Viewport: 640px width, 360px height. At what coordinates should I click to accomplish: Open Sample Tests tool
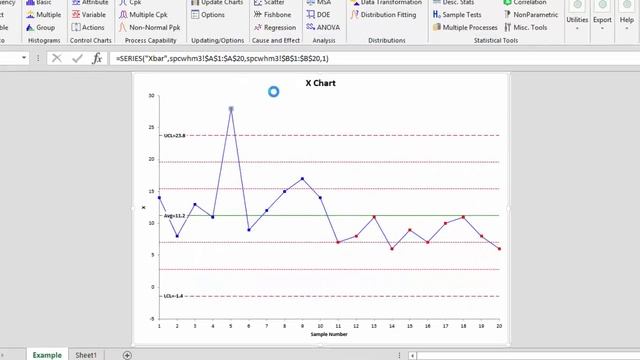click(457, 15)
